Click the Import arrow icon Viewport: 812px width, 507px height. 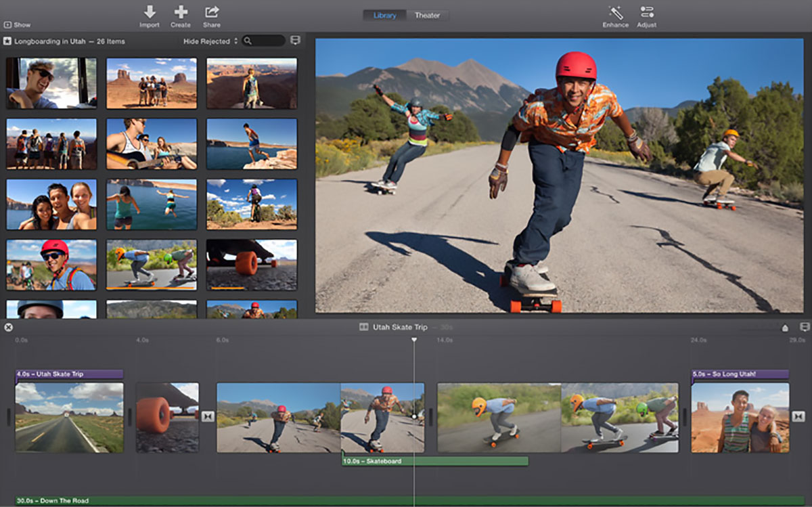tap(150, 12)
